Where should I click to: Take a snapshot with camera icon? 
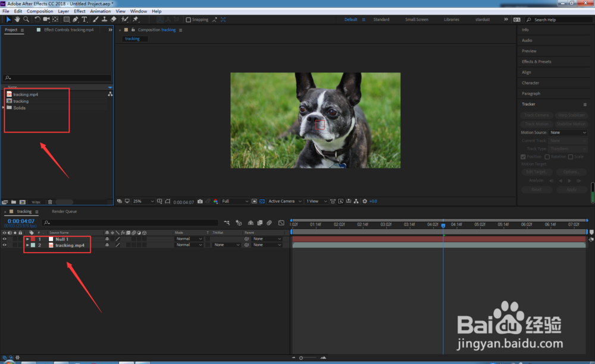[200, 202]
